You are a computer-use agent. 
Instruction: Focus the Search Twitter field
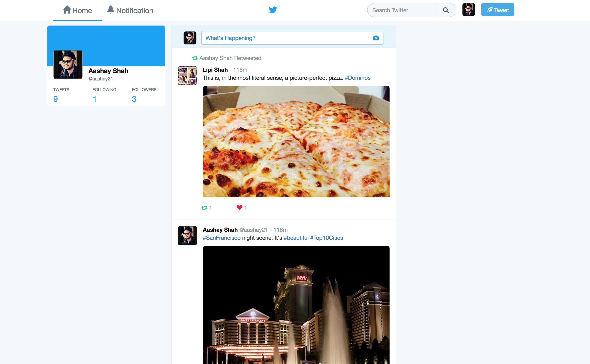(x=402, y=10)
